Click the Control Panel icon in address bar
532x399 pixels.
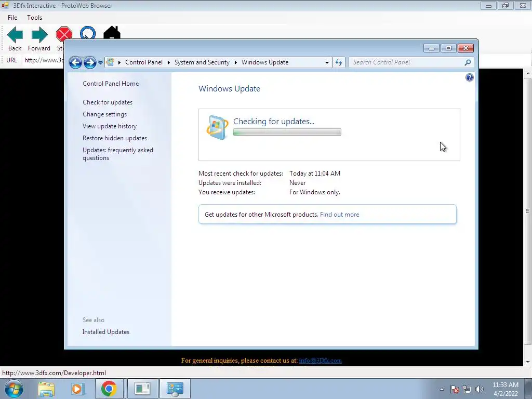(110, 62)
